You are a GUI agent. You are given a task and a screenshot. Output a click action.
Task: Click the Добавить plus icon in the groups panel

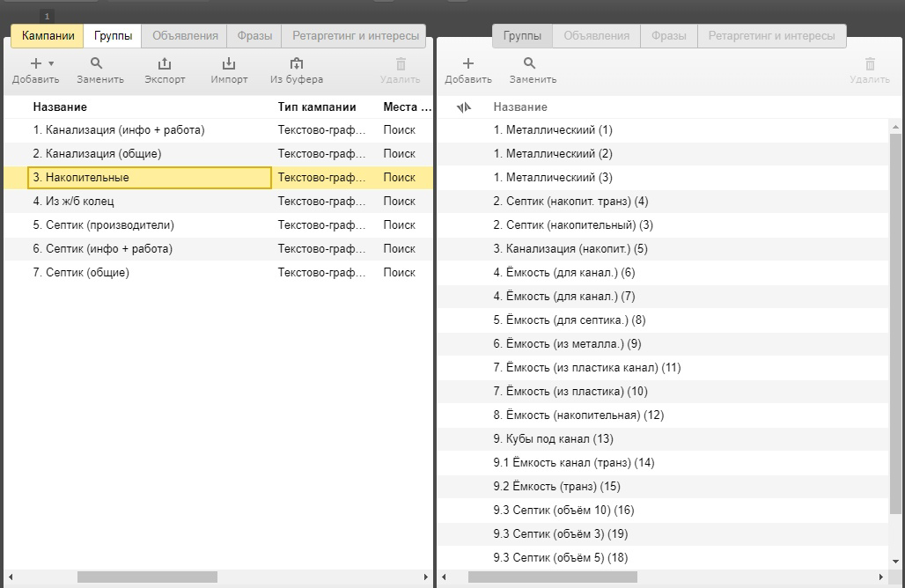click(468, 63)
